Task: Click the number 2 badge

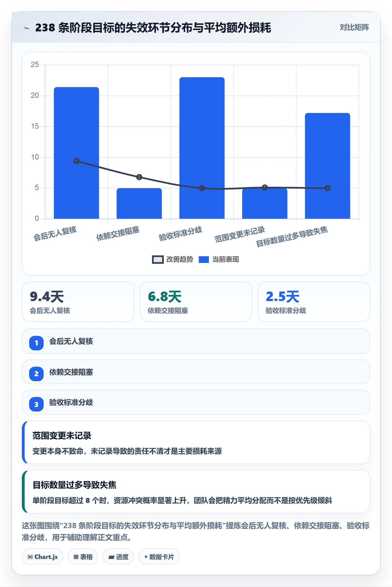Action: [x=36, y=374]
